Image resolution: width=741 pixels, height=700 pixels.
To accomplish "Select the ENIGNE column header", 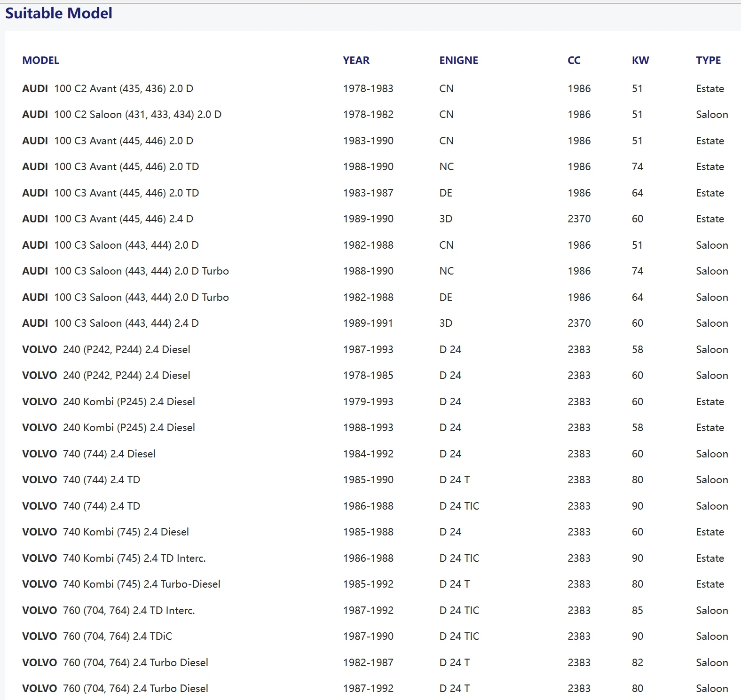I will pos(458,60).
